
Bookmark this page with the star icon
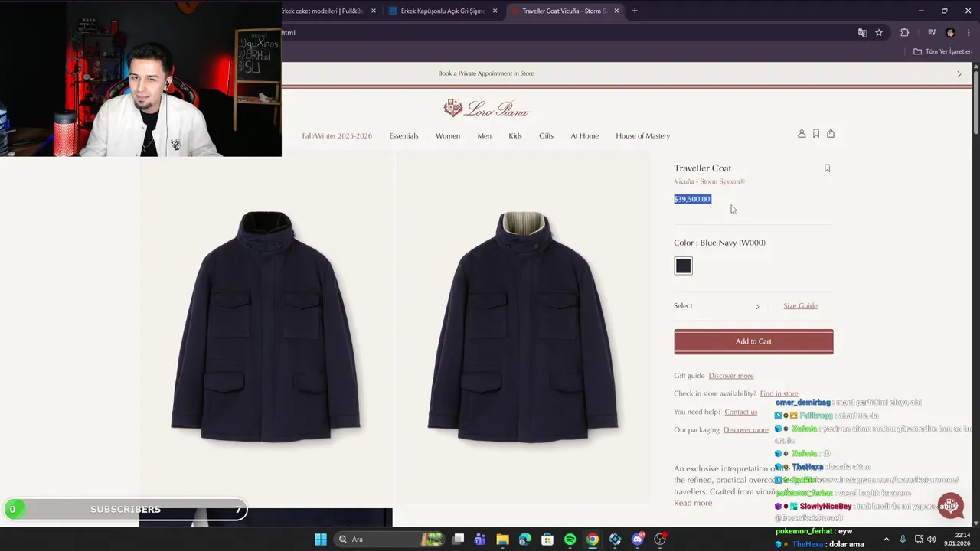click(x=879, y=33)
